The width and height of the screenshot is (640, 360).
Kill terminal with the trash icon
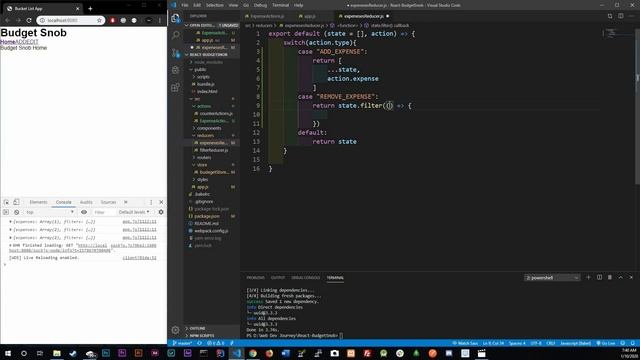point(610,278)
